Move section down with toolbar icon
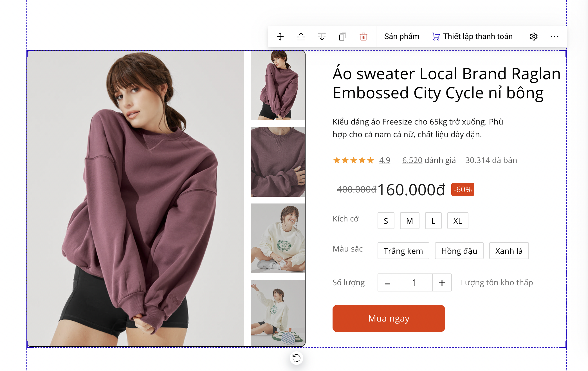 tap(322, 37)
